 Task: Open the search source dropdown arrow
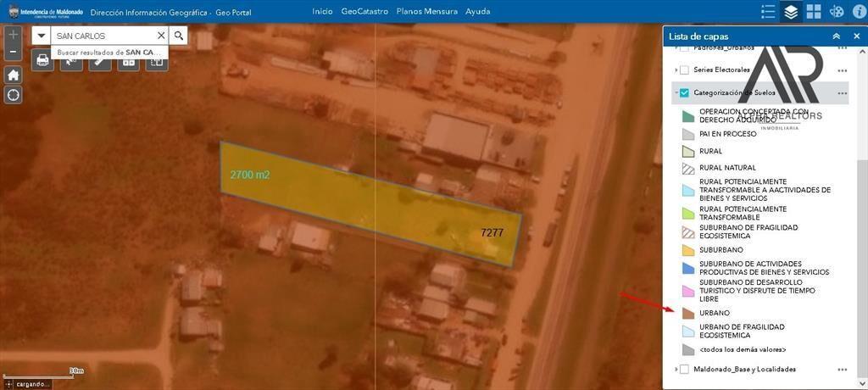click(41, 36)
